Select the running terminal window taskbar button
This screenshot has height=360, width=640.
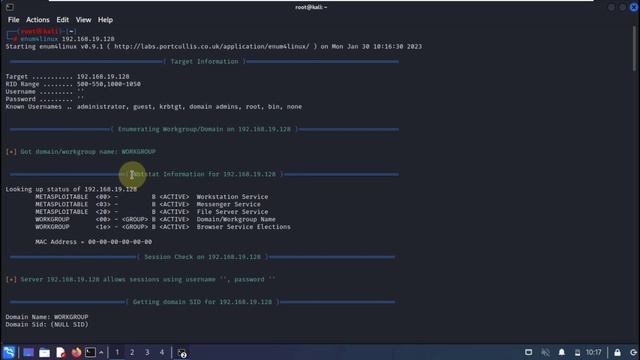click(182, 353)
